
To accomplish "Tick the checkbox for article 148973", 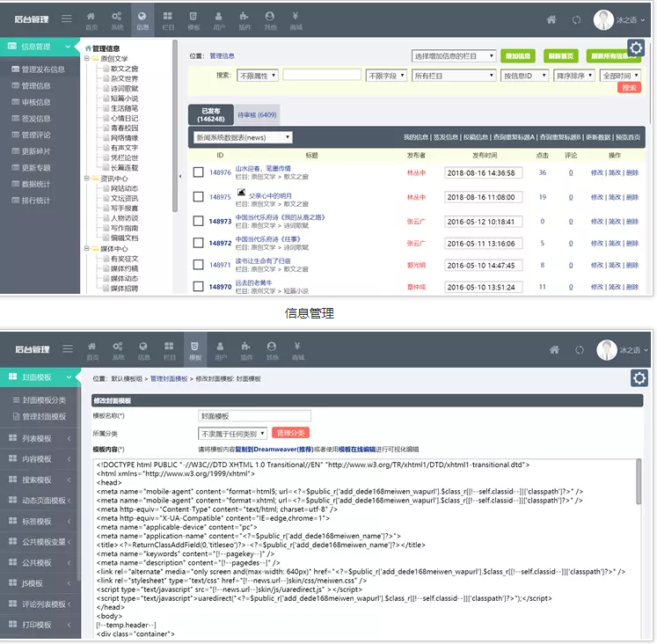I will (199, 221).
